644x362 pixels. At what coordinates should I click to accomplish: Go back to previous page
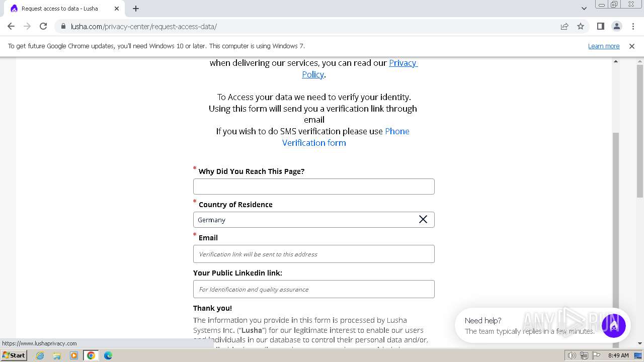(x=11, y=26)
